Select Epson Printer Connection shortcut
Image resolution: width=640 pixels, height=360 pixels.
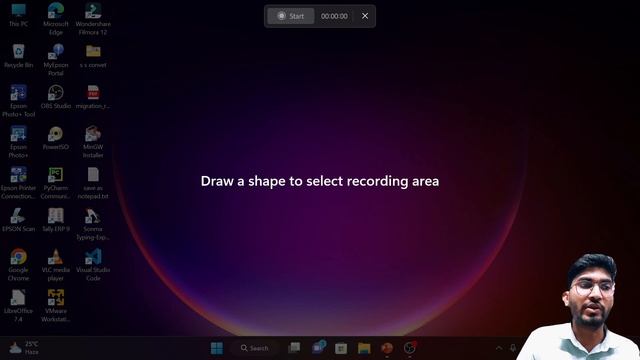(18, 183)
